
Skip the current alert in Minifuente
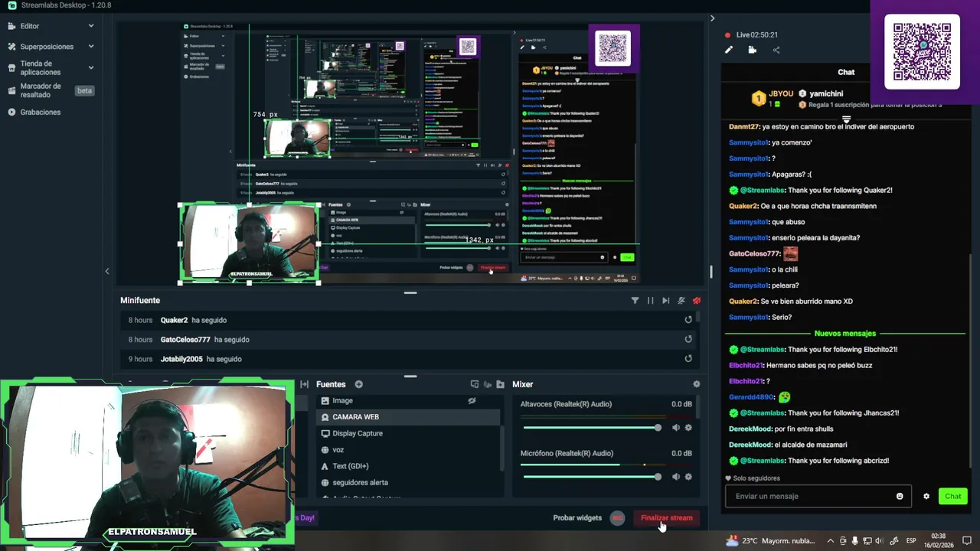click(x=665, y=301)
